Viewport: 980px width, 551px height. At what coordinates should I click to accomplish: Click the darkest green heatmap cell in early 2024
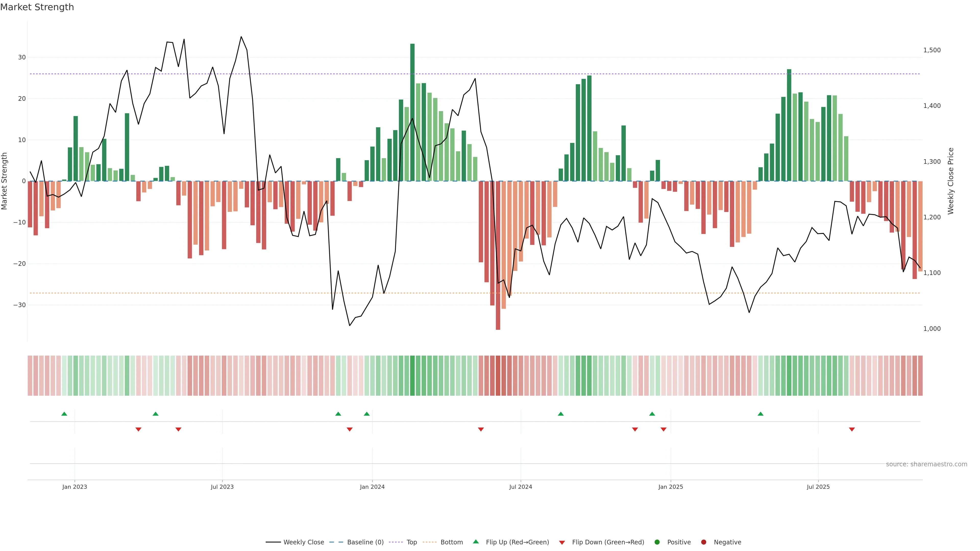point(412,376)
